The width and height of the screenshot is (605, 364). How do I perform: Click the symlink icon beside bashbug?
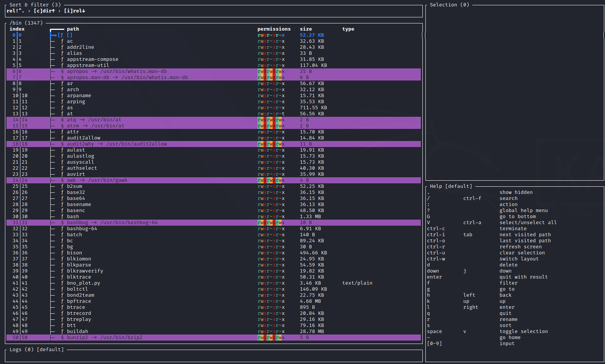[x=62, y=223]
